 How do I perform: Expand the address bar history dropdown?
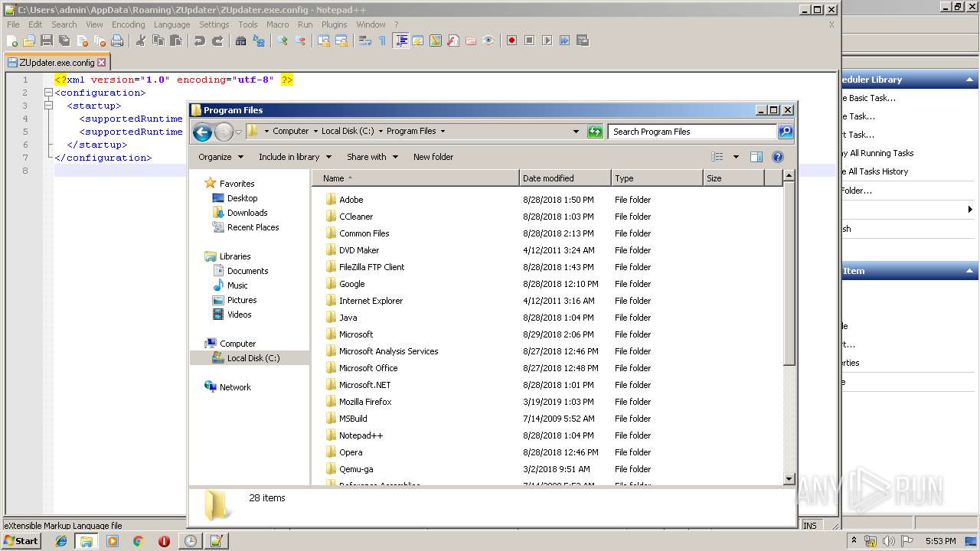tap(576, 132)
